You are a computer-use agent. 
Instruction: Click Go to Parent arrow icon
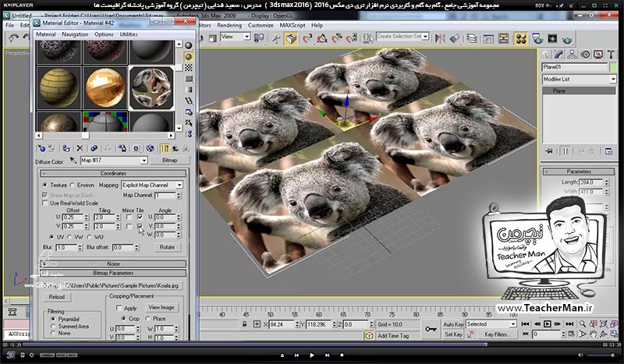click(175, 148)
